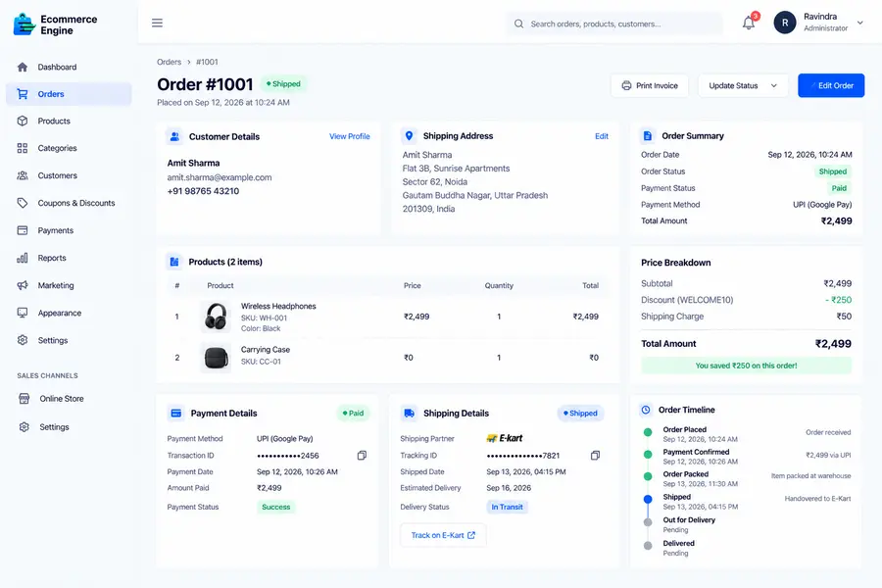Click phone number +91 98765 43210
Screen dimensions: 882x588
point(203,191)
